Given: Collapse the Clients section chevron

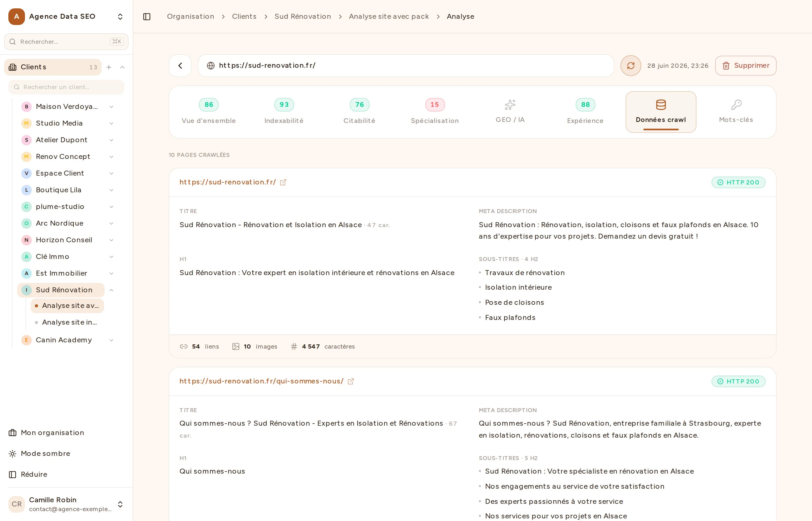Looking at the screenshot, I should click(122, 67).
